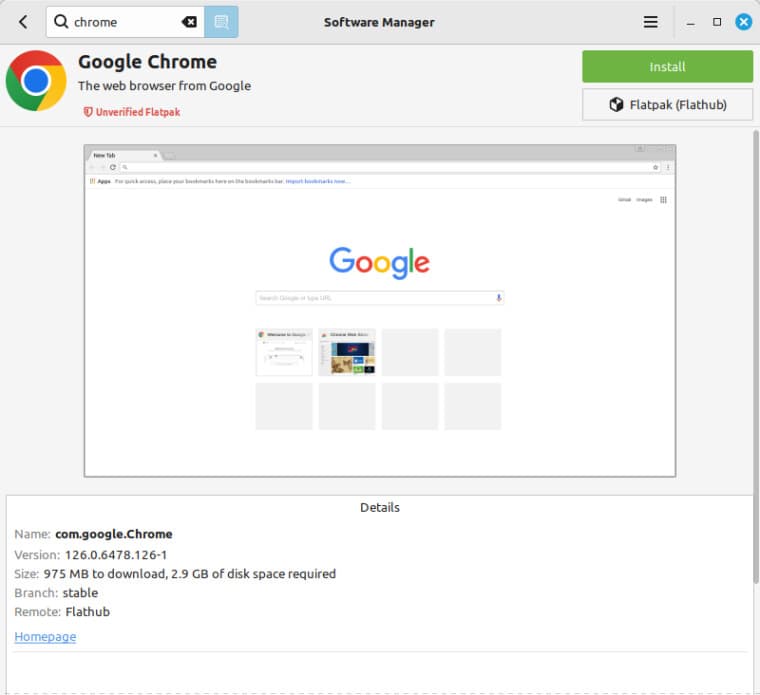The height and width of the screenshot is (695, 760).
Task: Click the Details section header
Action: (380, 507)
